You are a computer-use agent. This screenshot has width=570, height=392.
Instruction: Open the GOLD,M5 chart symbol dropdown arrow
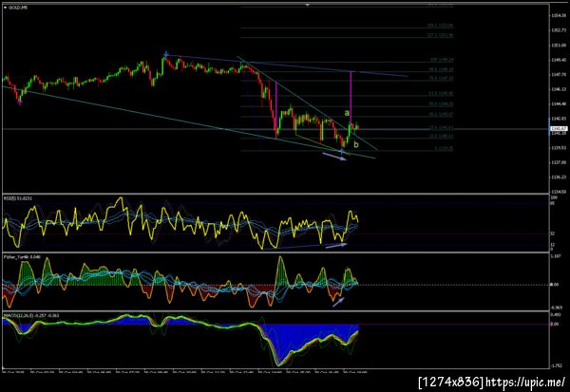5,8
